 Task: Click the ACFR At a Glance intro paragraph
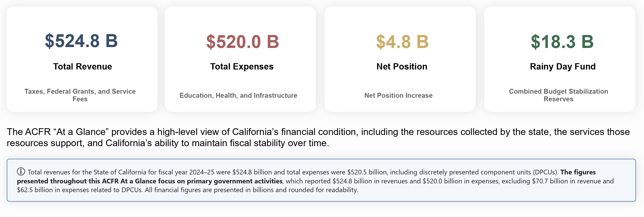318,137
